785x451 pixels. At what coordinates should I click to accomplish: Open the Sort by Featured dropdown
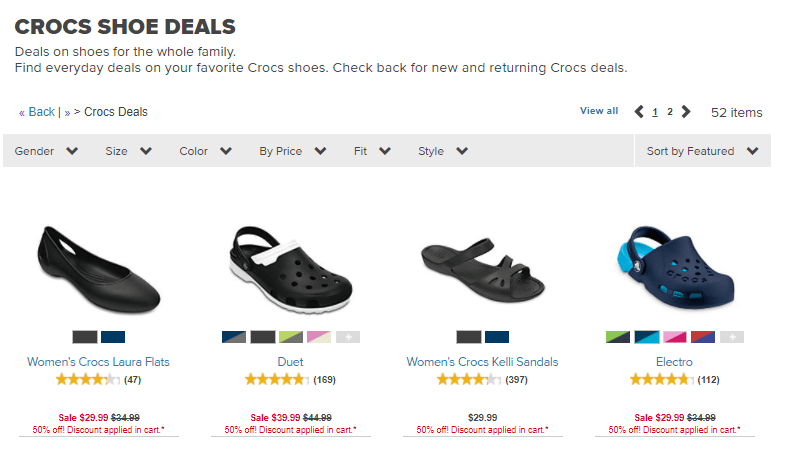pyautogui.click(x=702, y=151)
